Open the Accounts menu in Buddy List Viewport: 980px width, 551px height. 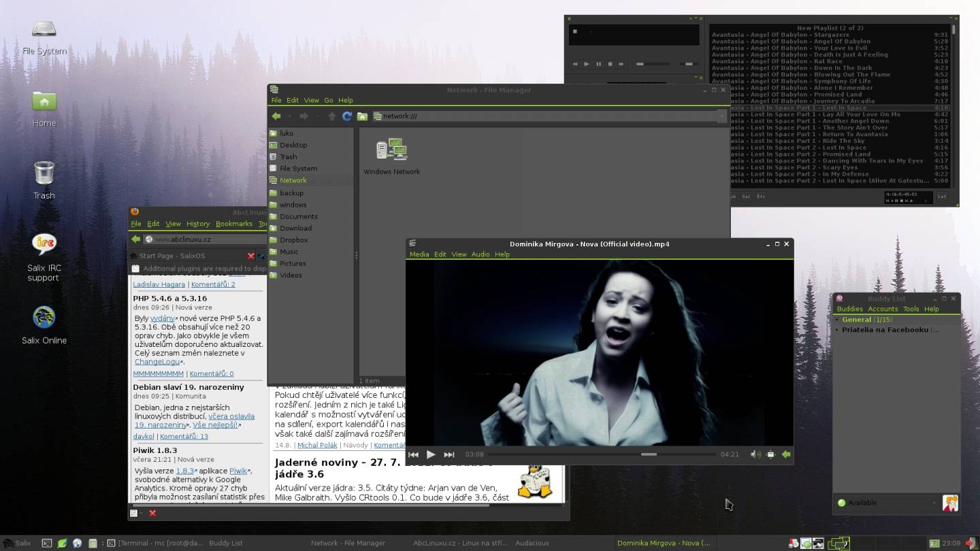[x=883, y=309]
